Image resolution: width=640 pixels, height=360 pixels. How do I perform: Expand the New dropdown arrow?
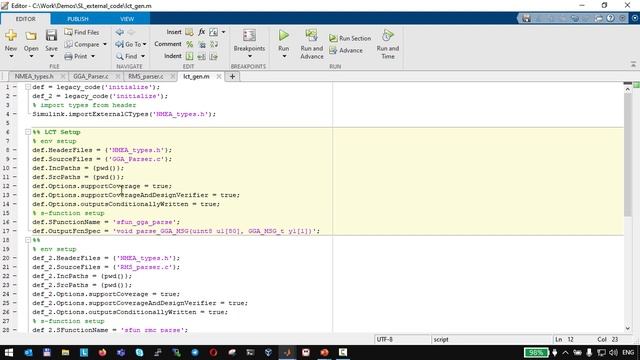tap(11, 56)
